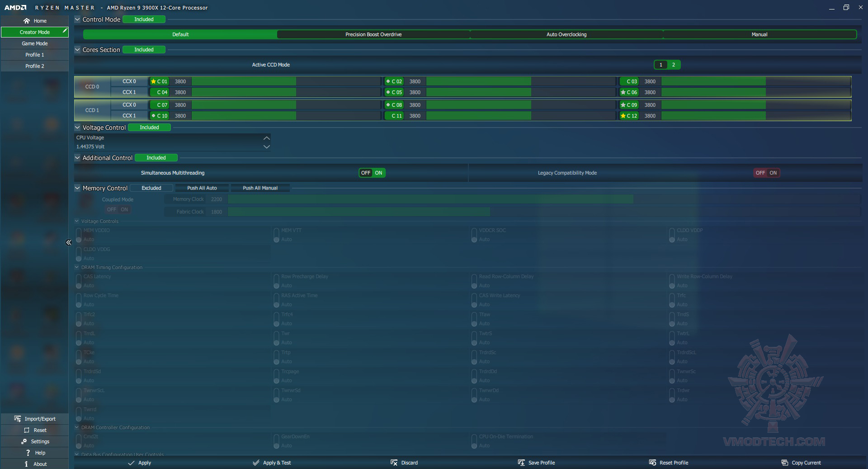Image resolution: width=868 pixels, height=469 pixels.
Task: Decrease CPU Voltage with the down arrow
Action: pos(267,147)
